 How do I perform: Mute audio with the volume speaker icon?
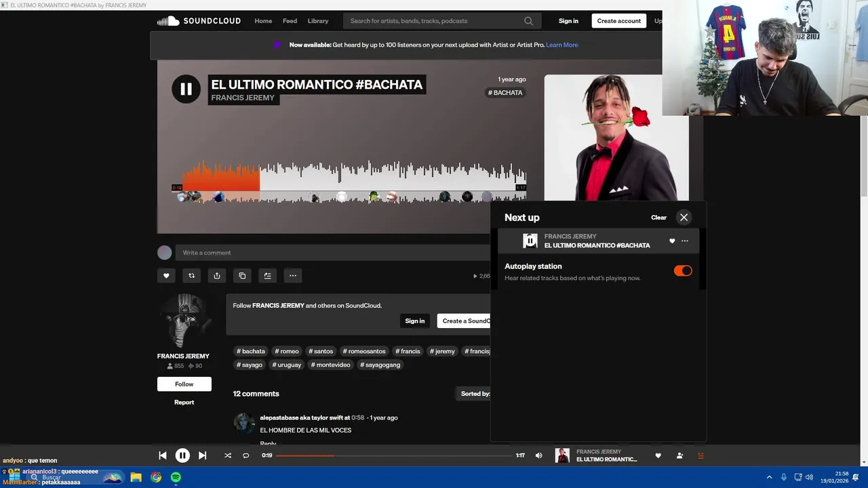click(538, 455)
